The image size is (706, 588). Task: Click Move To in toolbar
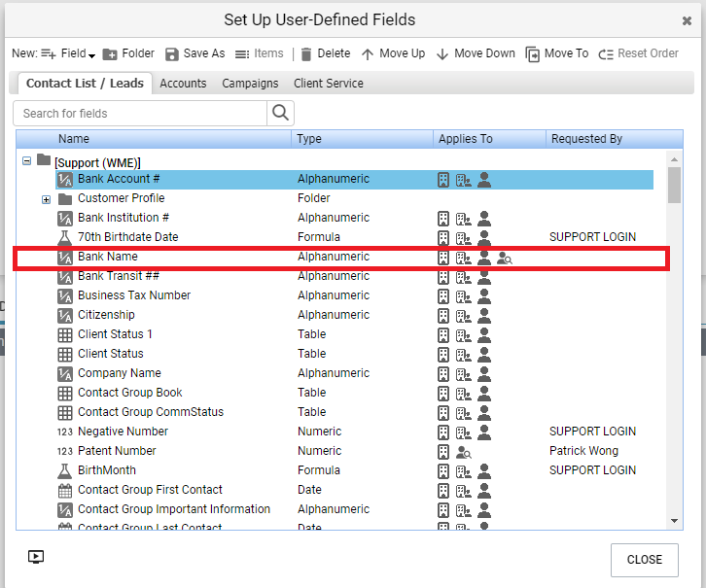(557, 53)
